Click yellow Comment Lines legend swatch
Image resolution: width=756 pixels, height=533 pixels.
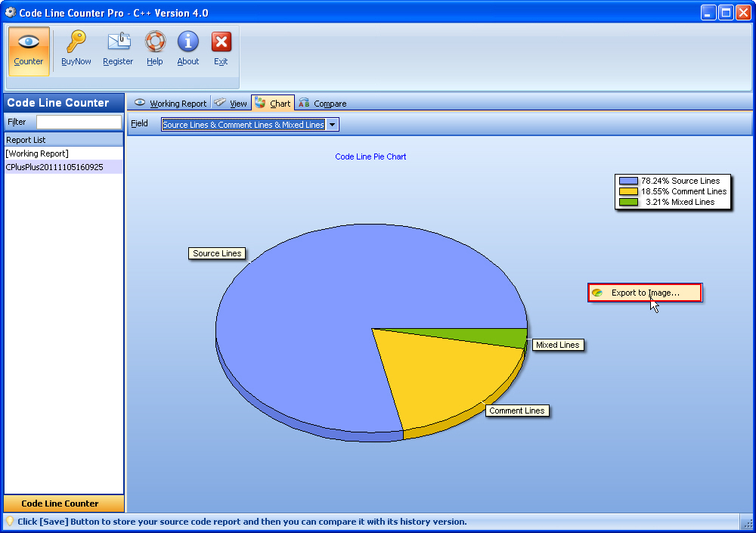coord(628,191)
